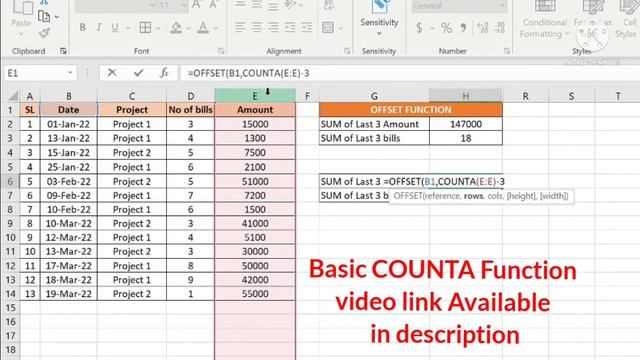Viewport: 640px width, 360px height.
Task: Toggle Underline formatting
Action: point(115,28)
